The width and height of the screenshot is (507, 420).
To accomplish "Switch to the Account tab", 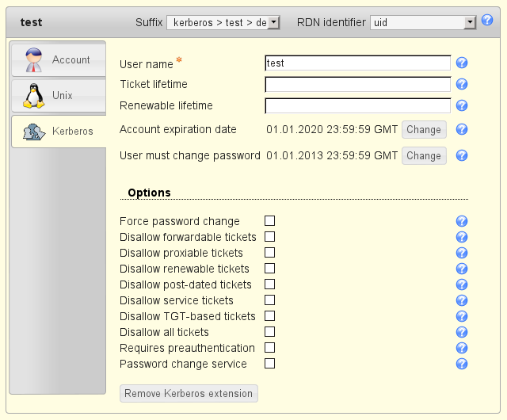I will [58, 60].
